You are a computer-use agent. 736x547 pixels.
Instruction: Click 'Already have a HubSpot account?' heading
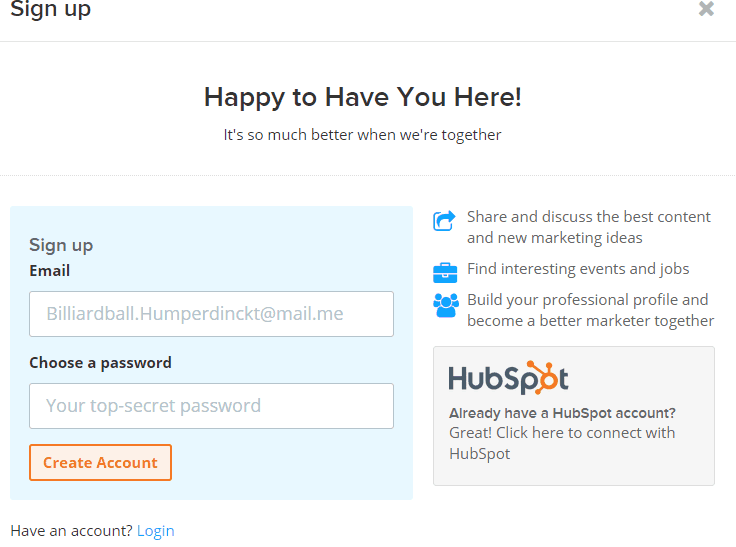click(x=562, y=413)
